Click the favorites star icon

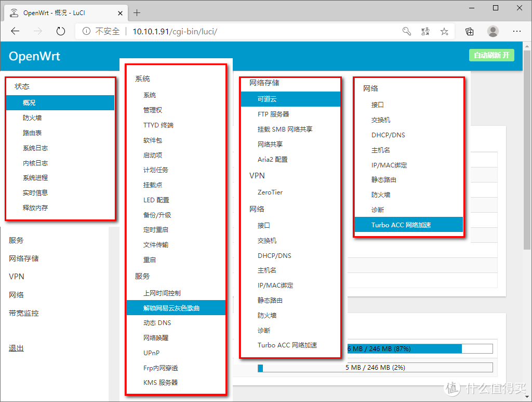pos(444,31)
